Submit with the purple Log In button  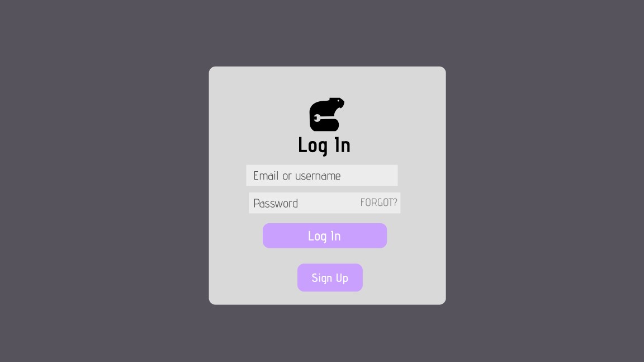[x=324, y=236]
